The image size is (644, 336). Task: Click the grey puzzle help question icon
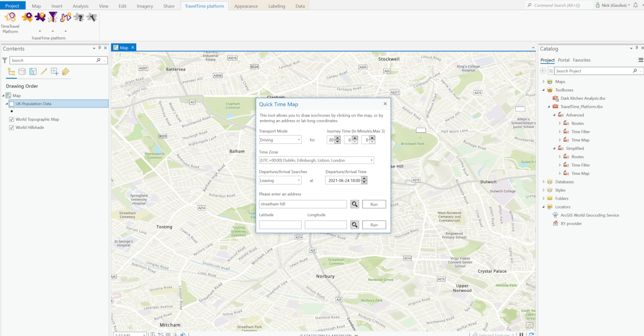[79, 17]
